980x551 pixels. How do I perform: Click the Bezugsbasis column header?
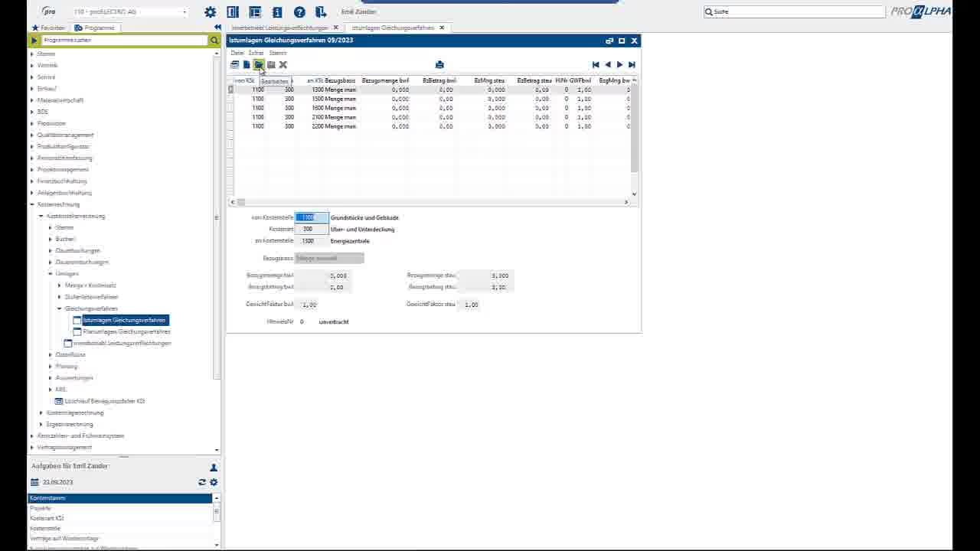click(340, 80)
